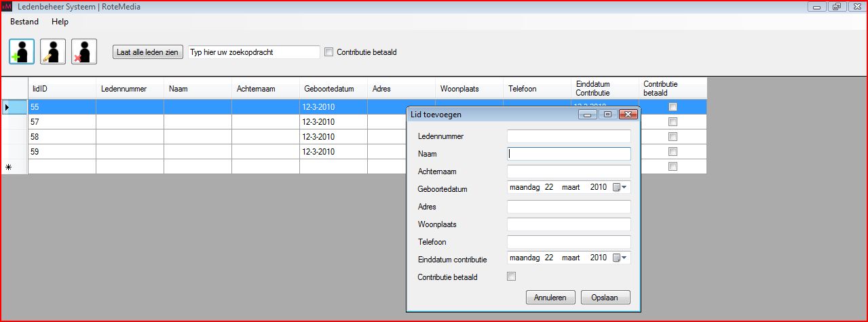Sort by lidID column header
This screenshot has height=322, width=868.
click(62, 88)
